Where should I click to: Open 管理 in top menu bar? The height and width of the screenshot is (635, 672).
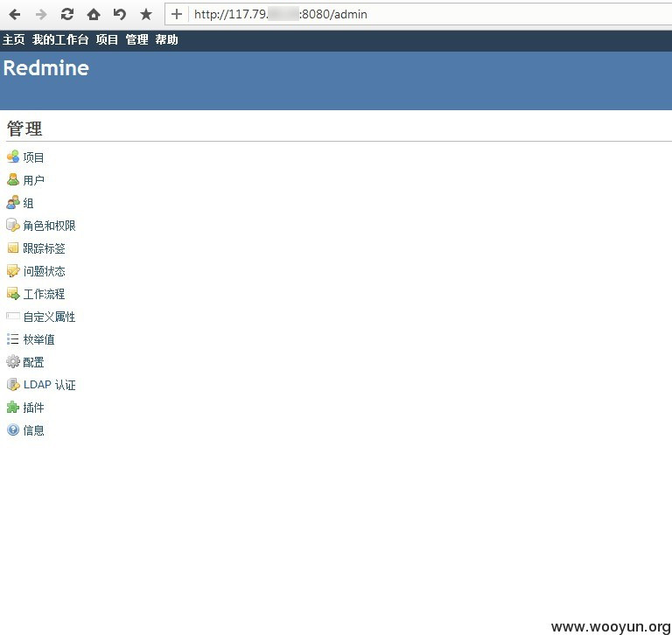click(x=136, y=40)
